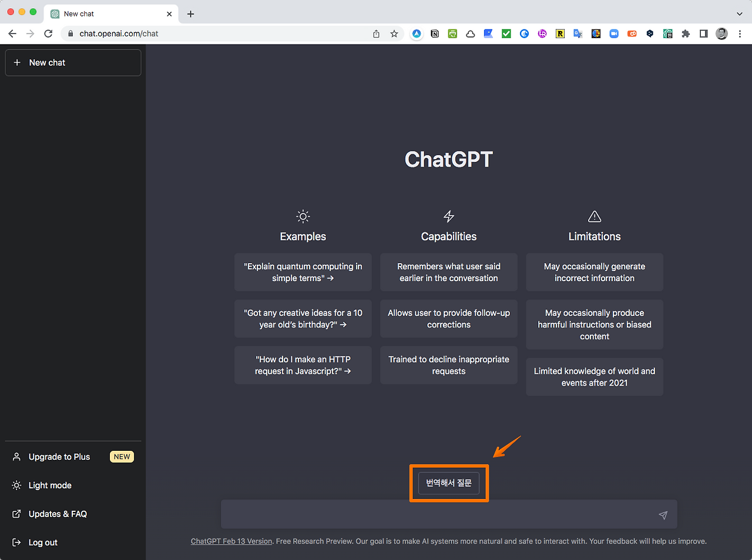Open the Extensions puzzle piece menu
The height and width of the screenshot is (560, 752).
click(686, 33)
